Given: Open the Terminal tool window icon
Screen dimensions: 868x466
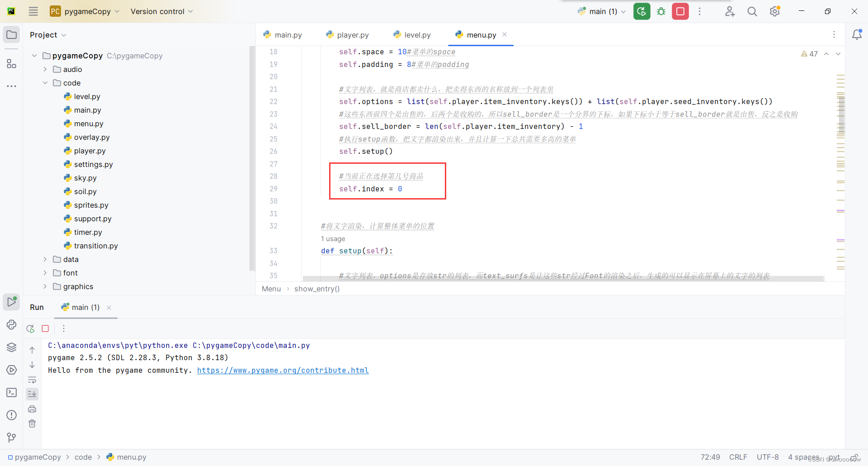Looking at the screenshot, I should 11,392.
